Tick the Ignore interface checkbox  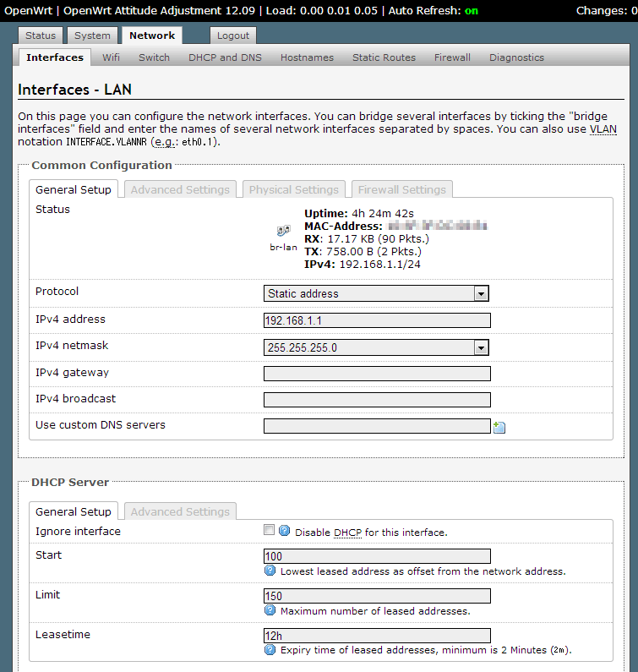pos(269,530)
